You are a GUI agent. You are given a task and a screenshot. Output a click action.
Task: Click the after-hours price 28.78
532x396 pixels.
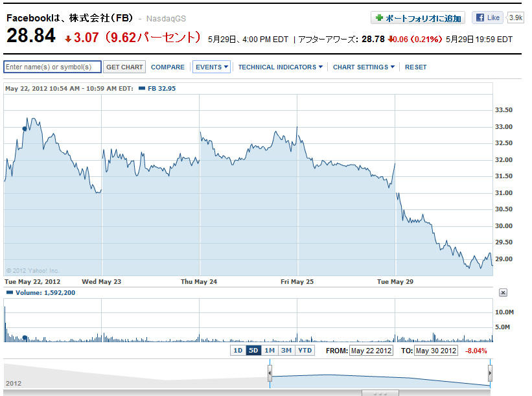[x=373, y=40]
